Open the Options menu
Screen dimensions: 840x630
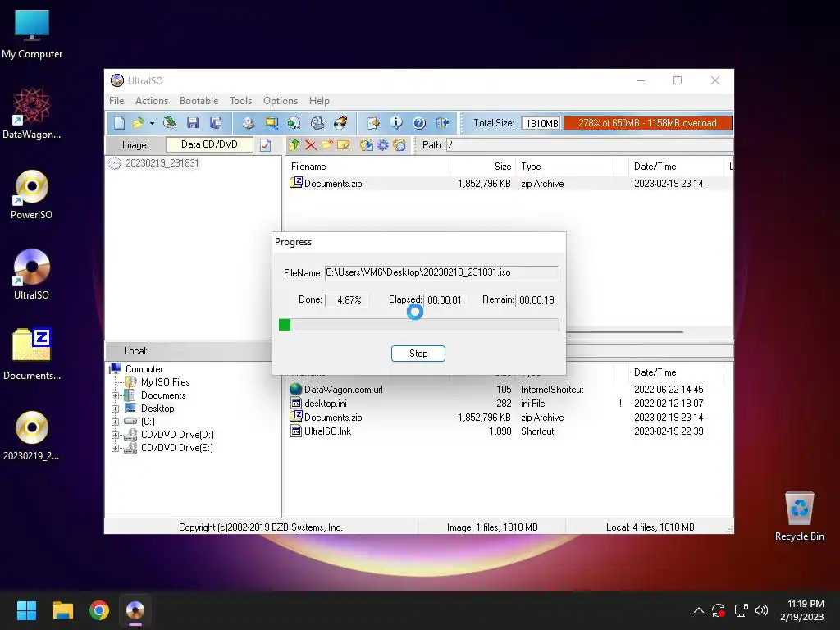[281, 101]
